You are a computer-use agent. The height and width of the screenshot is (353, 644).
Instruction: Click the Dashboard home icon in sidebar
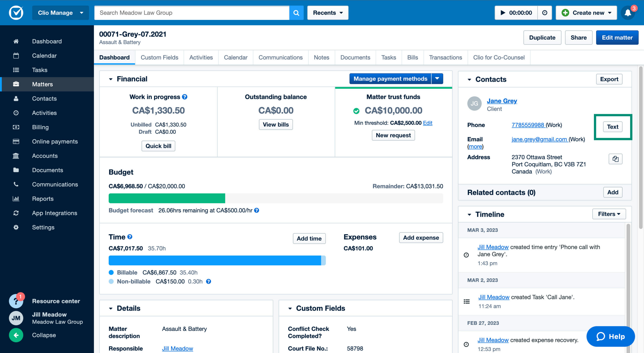(16, 41)
